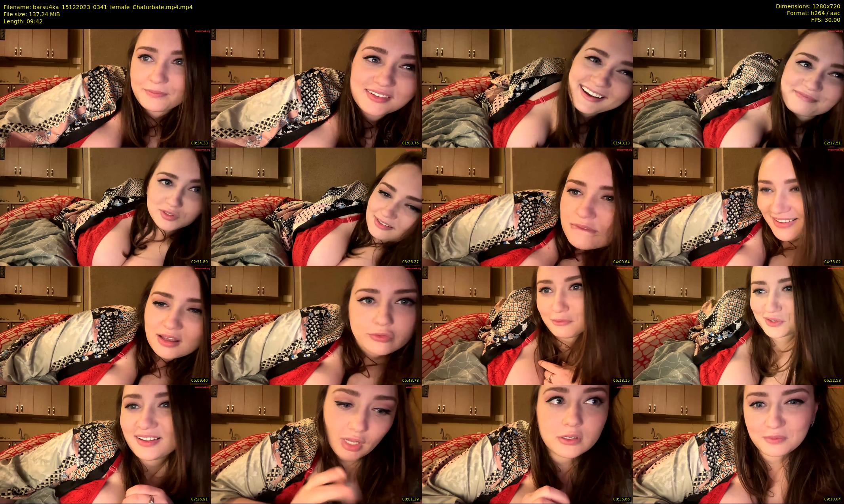Click the thumbnail timestamped 00:34.38
This screenshot has width=844, height=504.
(105, 88)
